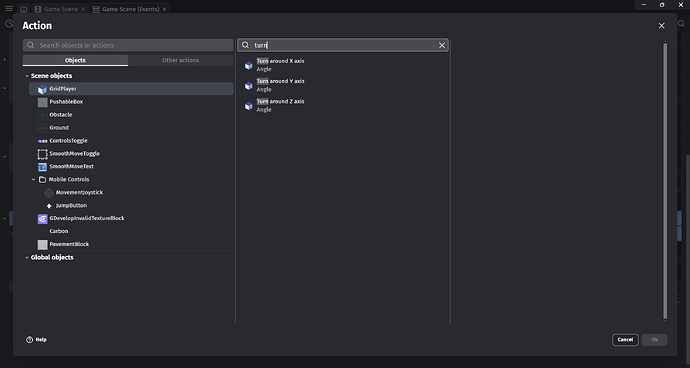Switch to the Objects tab
Screen dimensions: 690x368
(x=75, y=60)
